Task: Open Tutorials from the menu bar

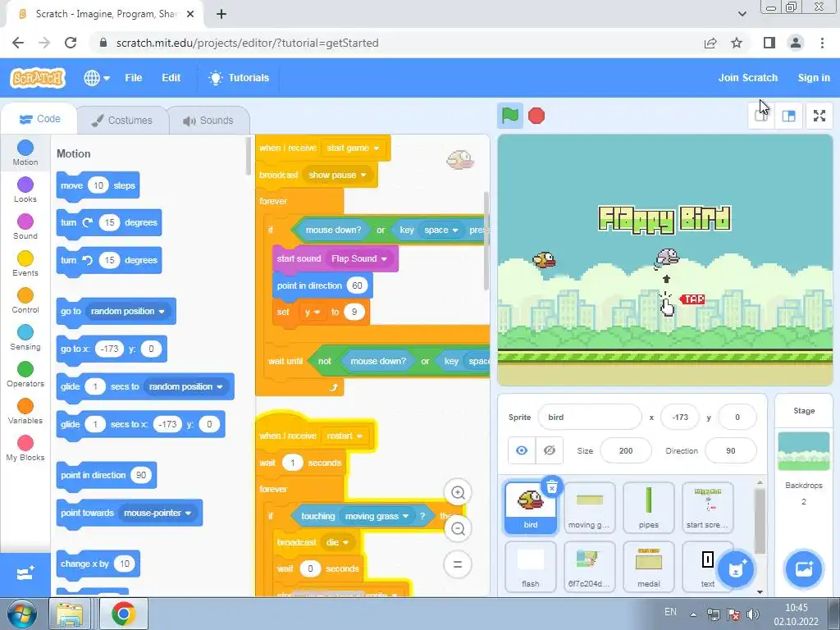Action: tap(239, 78)
